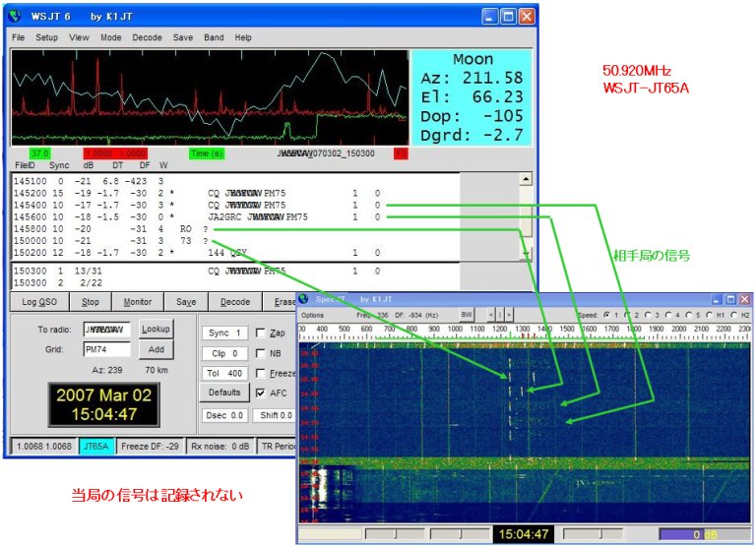Click the left arrow button in SpecJT
The width and height of the screenshot is (756, 547).
(491, 315)
